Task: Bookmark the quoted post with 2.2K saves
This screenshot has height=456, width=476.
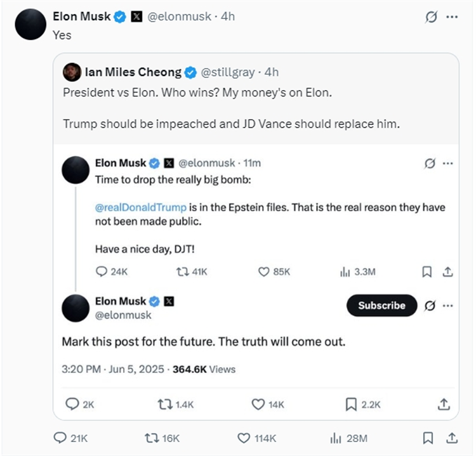Action: tap(351, 404)
